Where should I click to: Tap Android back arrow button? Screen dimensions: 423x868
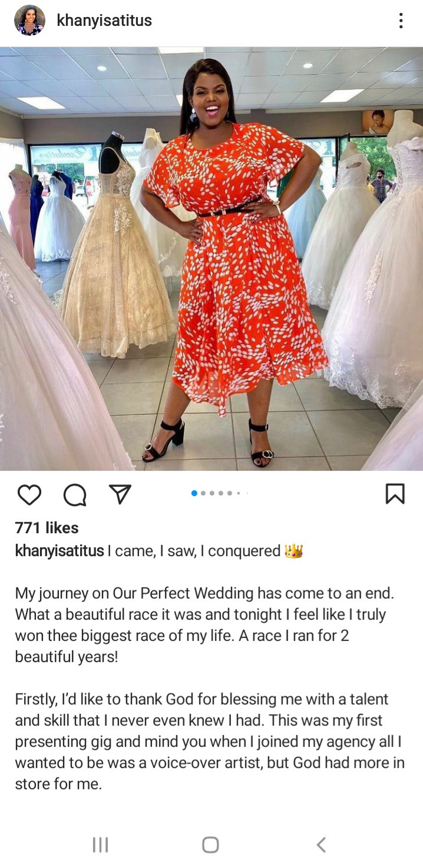321,845
